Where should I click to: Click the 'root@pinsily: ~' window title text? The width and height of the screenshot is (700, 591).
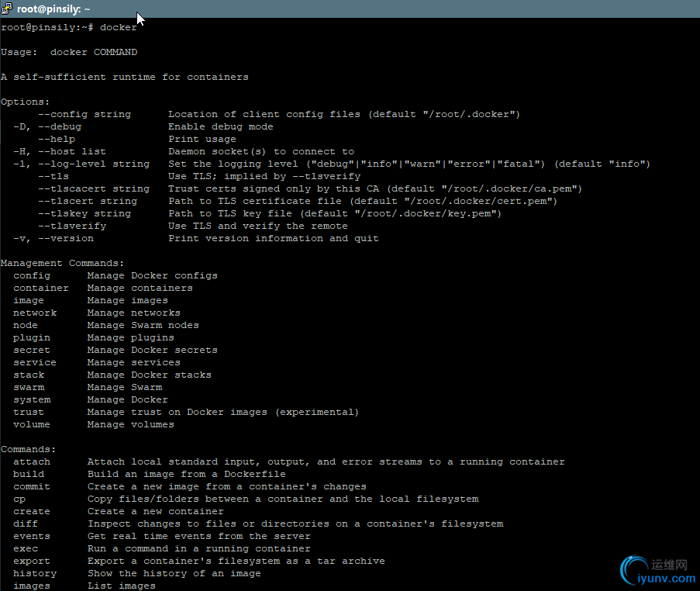tap(53, 9)
